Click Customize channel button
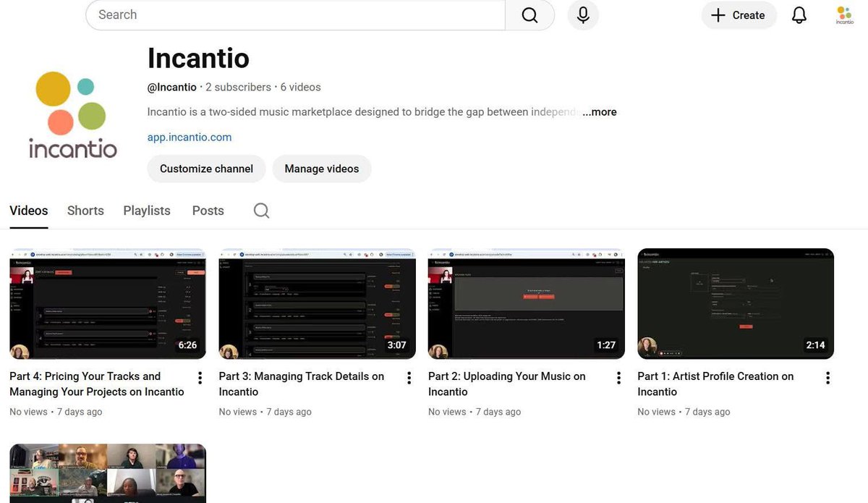Viewport: 868px width, 503px height. 206,169
